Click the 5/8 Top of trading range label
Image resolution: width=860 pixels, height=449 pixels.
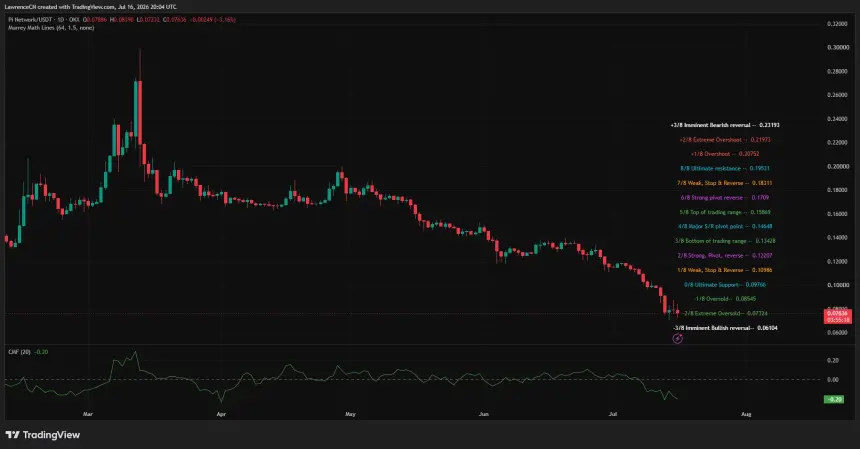[725, 212]
